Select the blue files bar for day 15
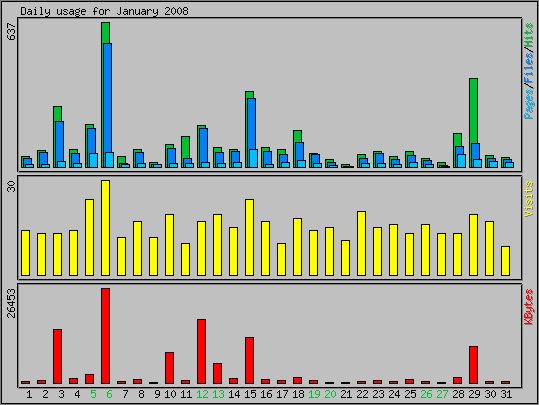This screenshot has width=539, height=405. (x=252, y=133)
